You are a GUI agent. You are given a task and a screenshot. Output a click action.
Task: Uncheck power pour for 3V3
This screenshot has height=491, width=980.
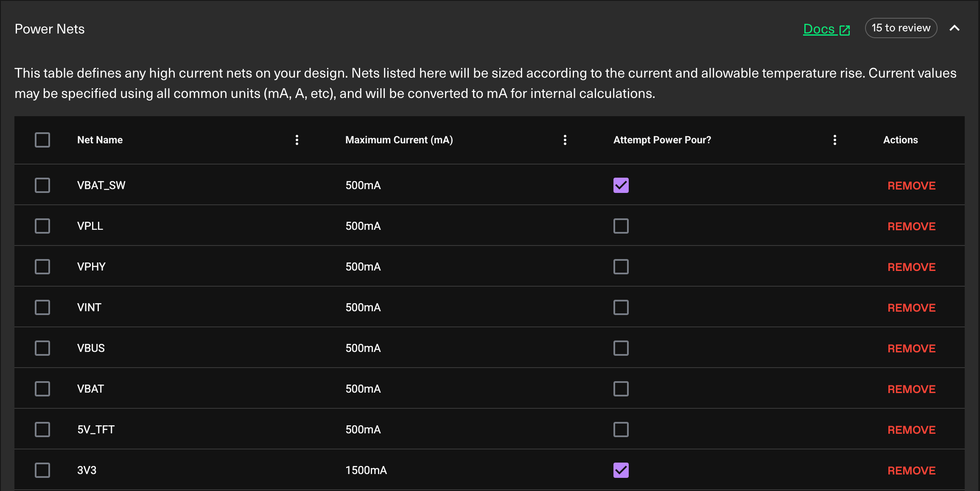tap(621, 470)
